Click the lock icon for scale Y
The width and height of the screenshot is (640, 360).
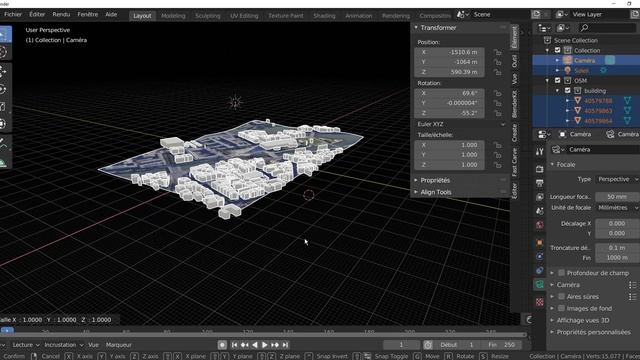[498, 155]
